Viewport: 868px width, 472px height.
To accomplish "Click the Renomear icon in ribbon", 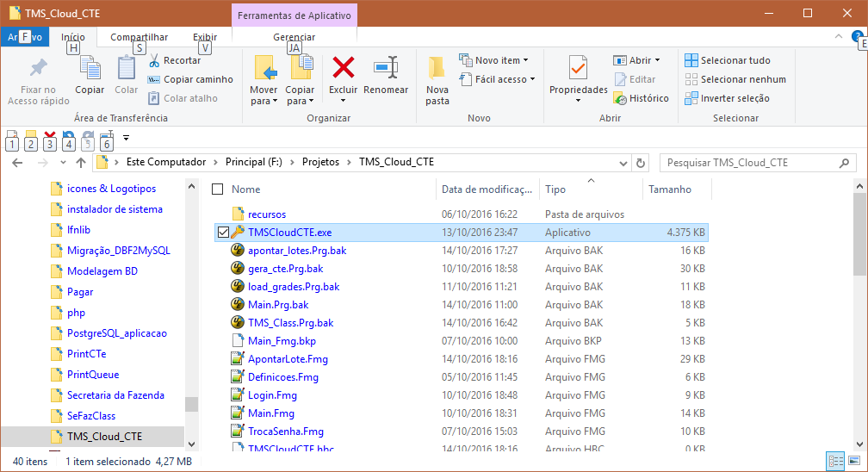I will (385, 68).
